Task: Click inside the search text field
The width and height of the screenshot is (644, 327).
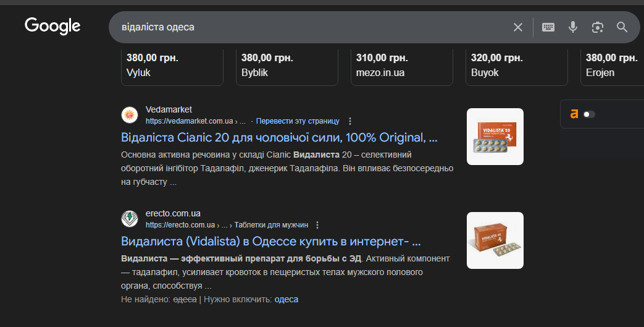Action: 309,27
